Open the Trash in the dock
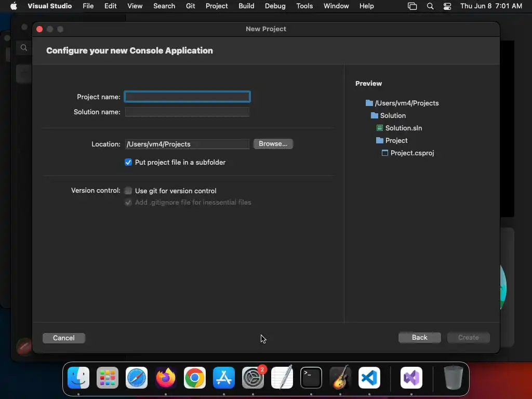The width and height of the screenshot is (532, 399). tap(453, 378)
